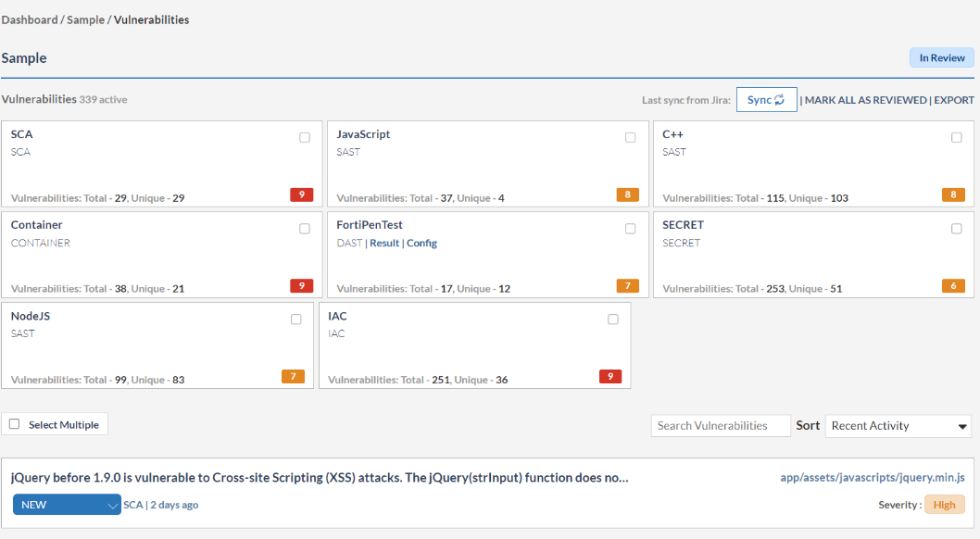Click the High severity badge
Image resolution: width=980 pixels, height=539 pixels.
coord(945,505)
